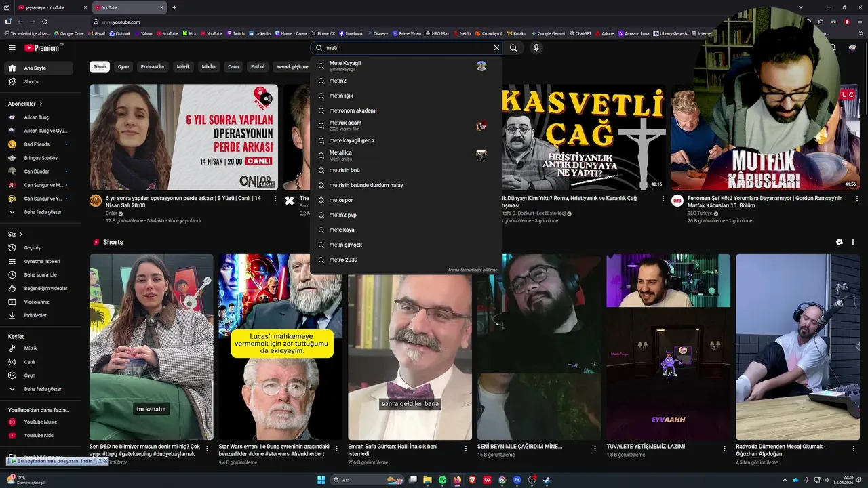Choose the metin2 search suggestion
The height and width of the screenshot is (488, 868).
(406, 81)
